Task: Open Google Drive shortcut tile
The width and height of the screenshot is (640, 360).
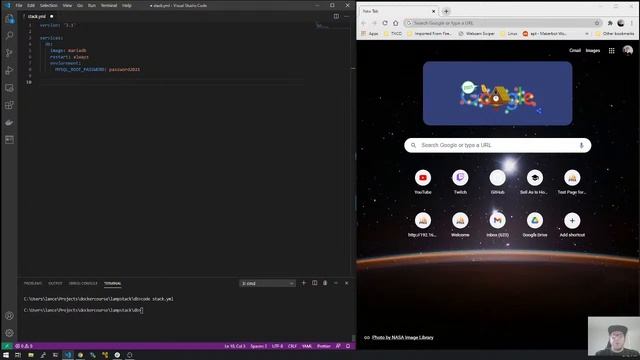Action: pos(535,225)
